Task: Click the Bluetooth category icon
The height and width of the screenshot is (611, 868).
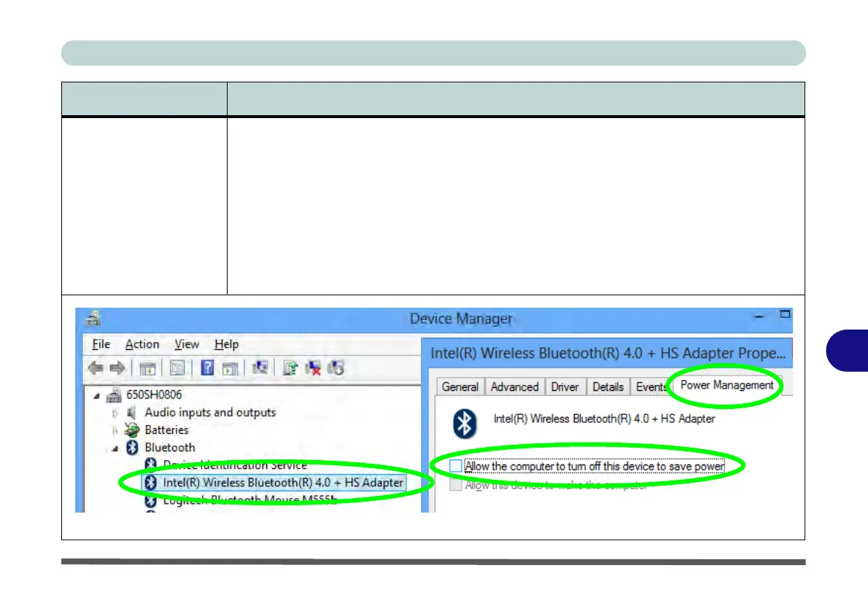Action: click(x=132, y=447)
